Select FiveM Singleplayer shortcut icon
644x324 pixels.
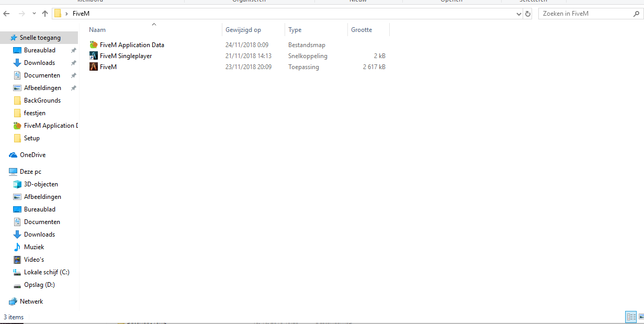pos(94,56)
